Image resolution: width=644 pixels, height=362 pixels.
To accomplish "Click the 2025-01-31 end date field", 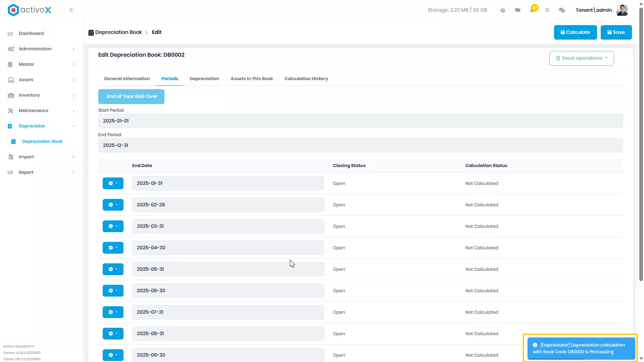I will click(228, 184).
